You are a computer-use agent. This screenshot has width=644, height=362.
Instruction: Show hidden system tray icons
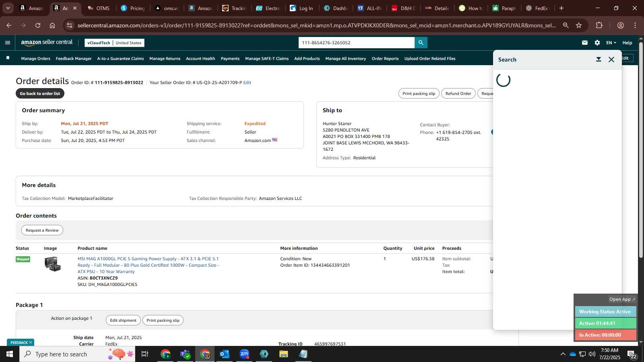(x=563, y=354)
